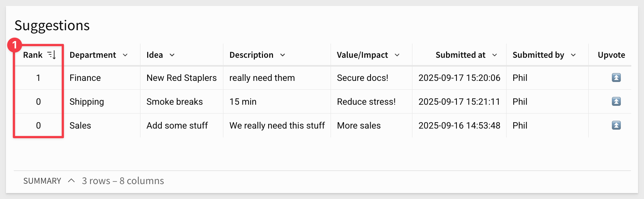Open the Description column menu chevron
Screen dimensions: 644x199
point(282,55)
